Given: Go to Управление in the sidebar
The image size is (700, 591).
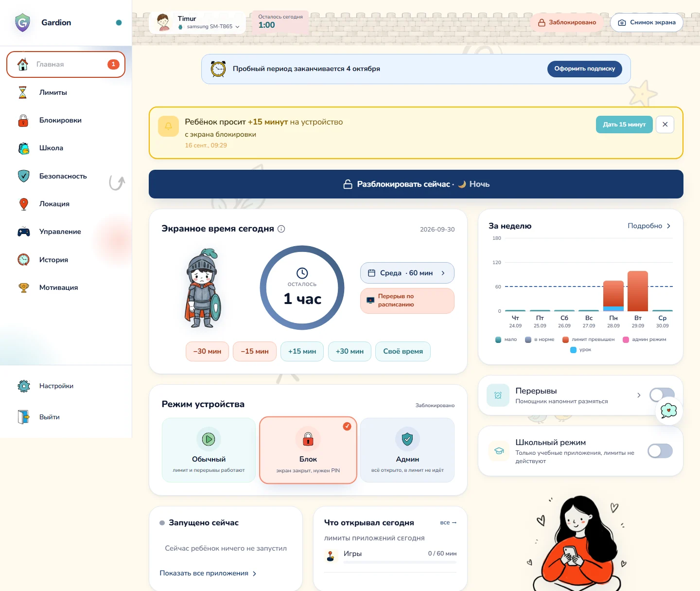Looking at the screenshot, I should [x=66, y=232].
